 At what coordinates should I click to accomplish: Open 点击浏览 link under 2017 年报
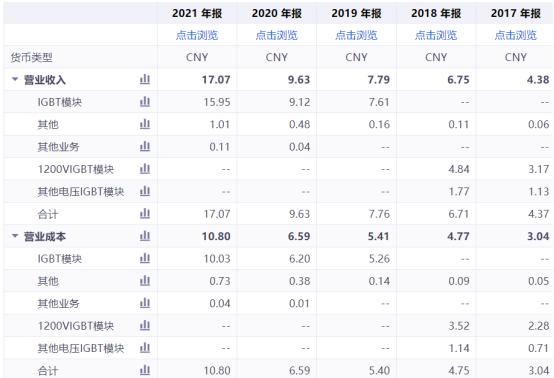tap(516, 35)
